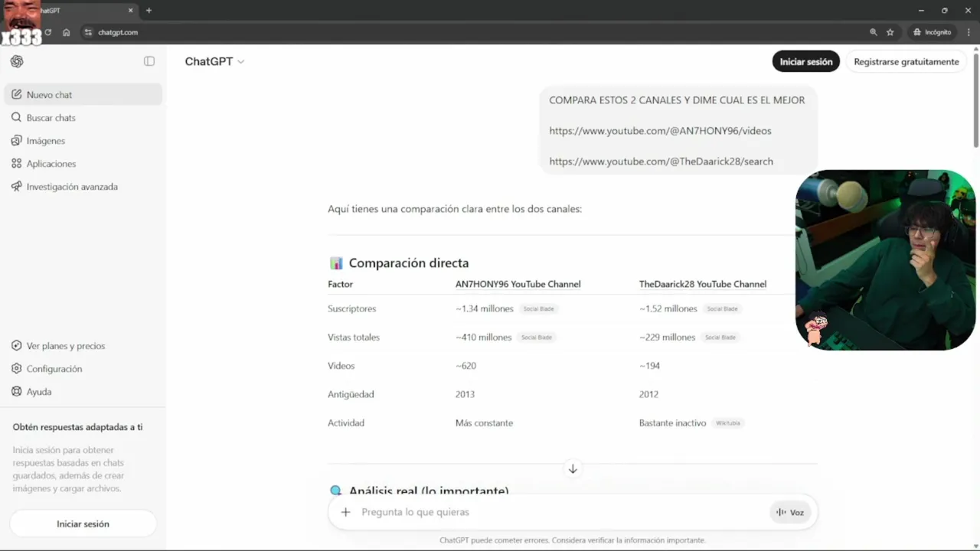Click the ChatGPT logo icon in sidebar
Viewport: 980px width, 551px height.
[x=17, y=61]
